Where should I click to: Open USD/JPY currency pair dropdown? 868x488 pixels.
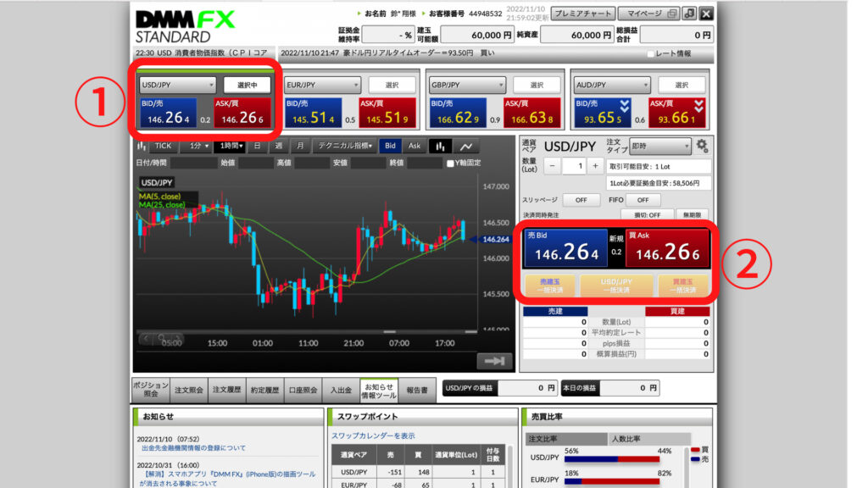pos(177,85)
